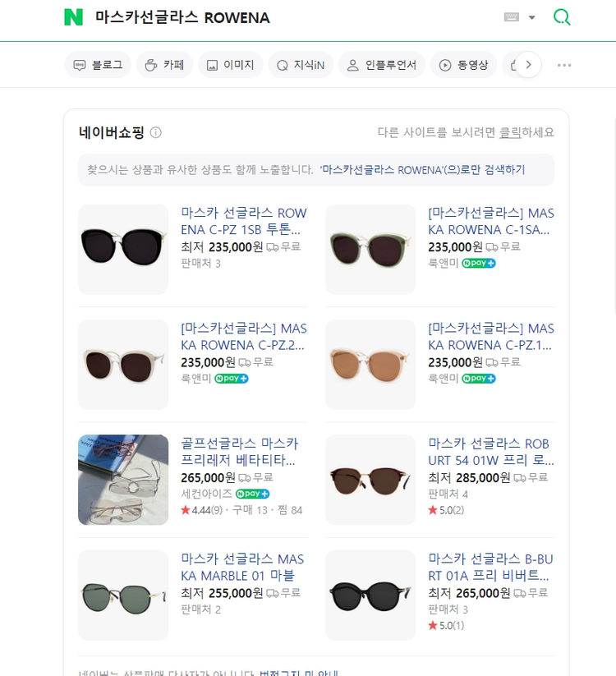Open 골프선글라스 마스카 프리레저 베타티타 title
This screenshot has height=676, width=616.
[x=240, y=452]
